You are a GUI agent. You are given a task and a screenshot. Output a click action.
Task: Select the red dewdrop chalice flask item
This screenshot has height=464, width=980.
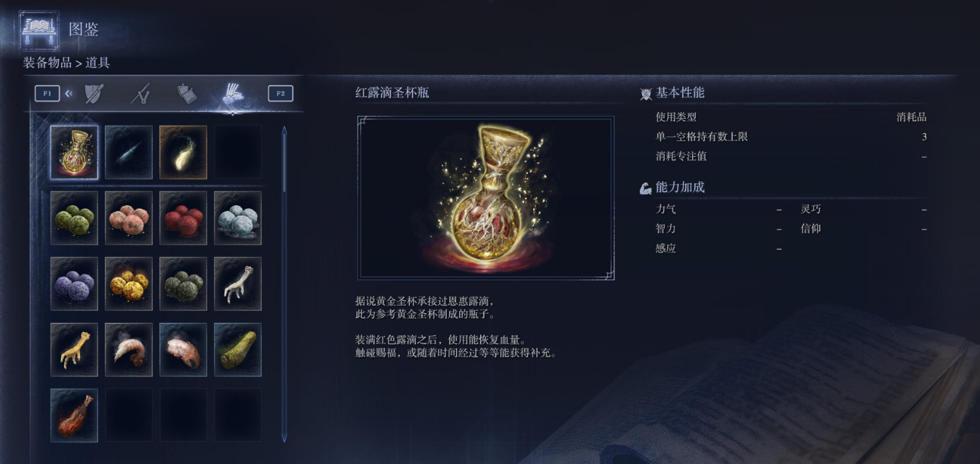(x=74, y=152)
